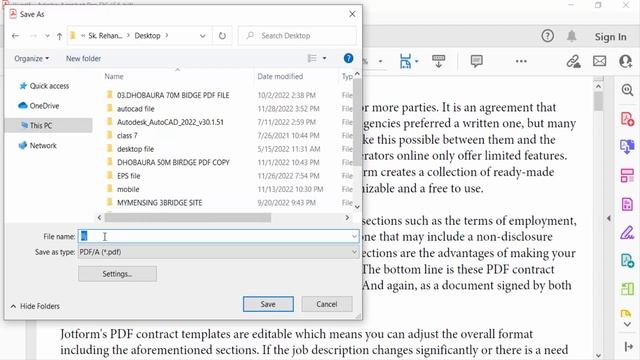Image resolution: width=640 pixels, height=360 pixels.
Task: Expand the File name dropdown arrow
Action: coord(354,236)
